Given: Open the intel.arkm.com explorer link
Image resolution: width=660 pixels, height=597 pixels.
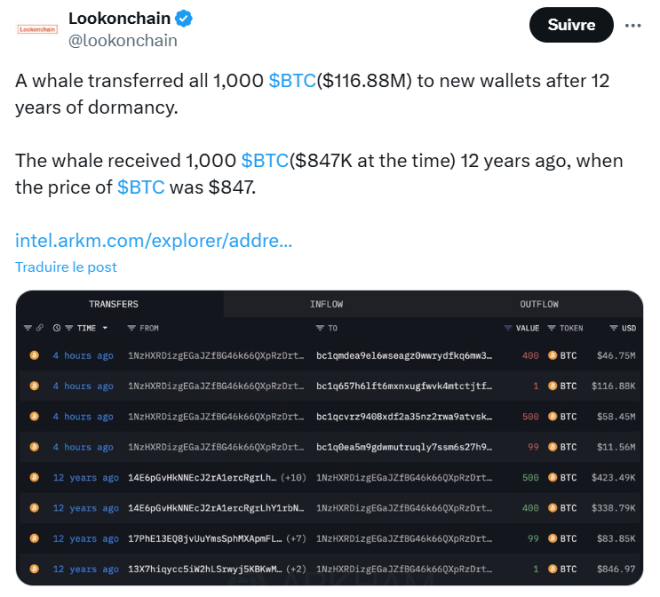Looking at the screenshot, I should pos(154,240).
